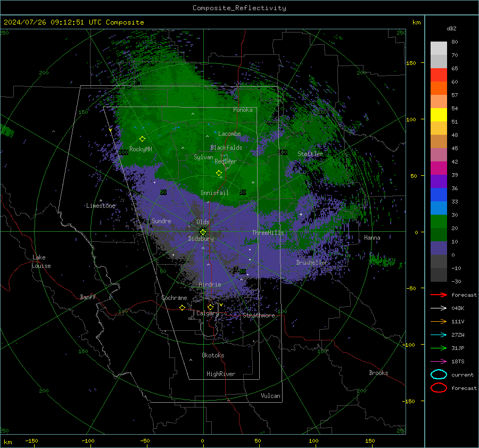
Task: Select the magenta 39–42 dBZ legend swatch
Action: coord(439,168)
